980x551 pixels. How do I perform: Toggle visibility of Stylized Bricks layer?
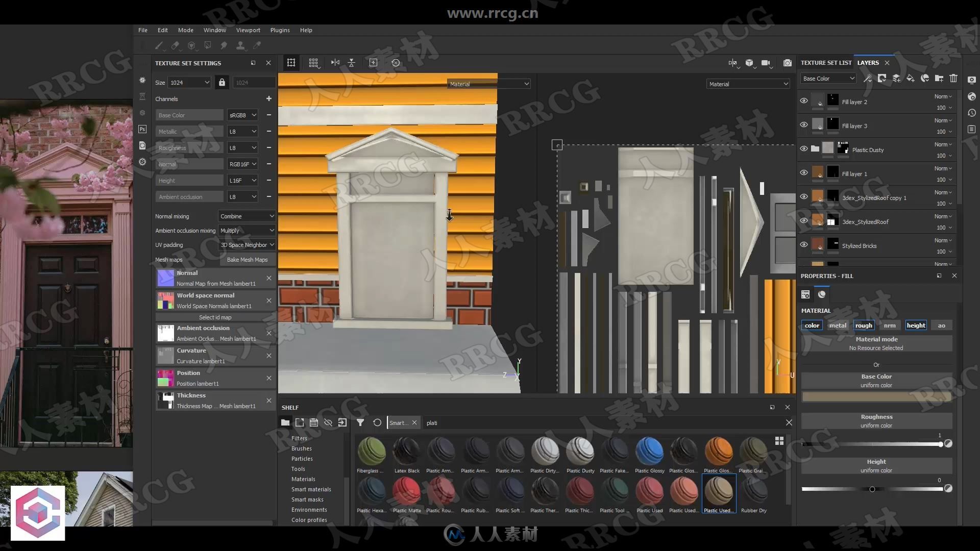click(804, 244)
